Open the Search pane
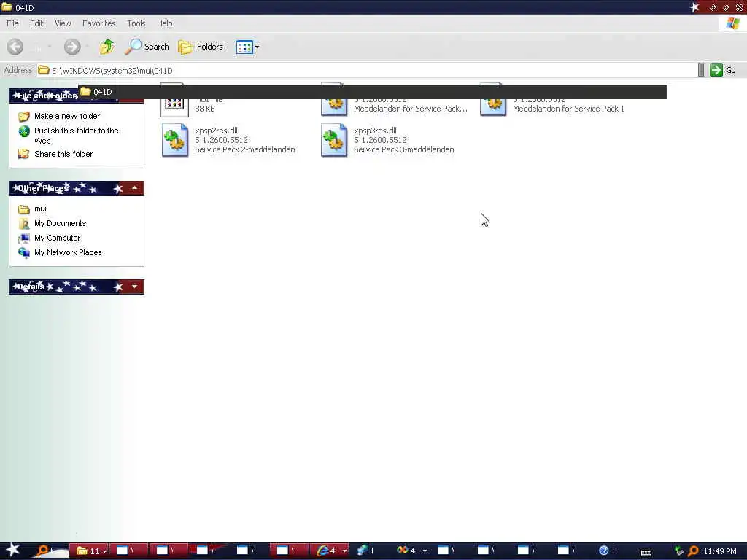This screenshot has width=747, height=560. tap(147, 47)
